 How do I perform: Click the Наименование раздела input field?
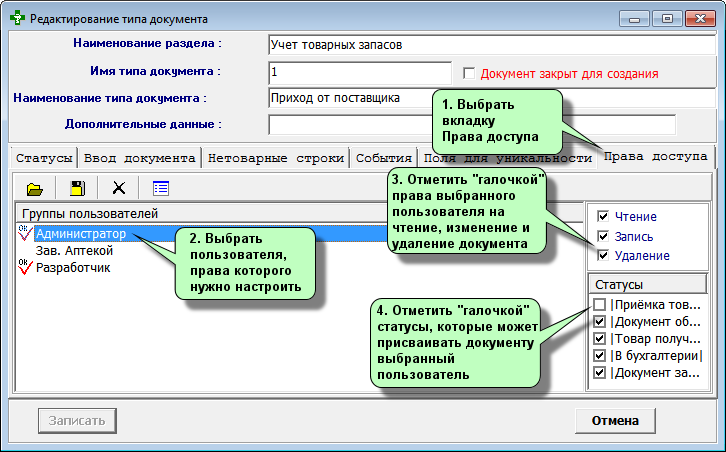pos(492,45)
